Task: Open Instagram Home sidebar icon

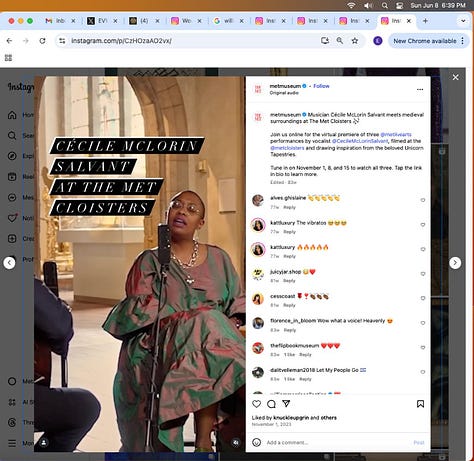Action: coord(12,115)
